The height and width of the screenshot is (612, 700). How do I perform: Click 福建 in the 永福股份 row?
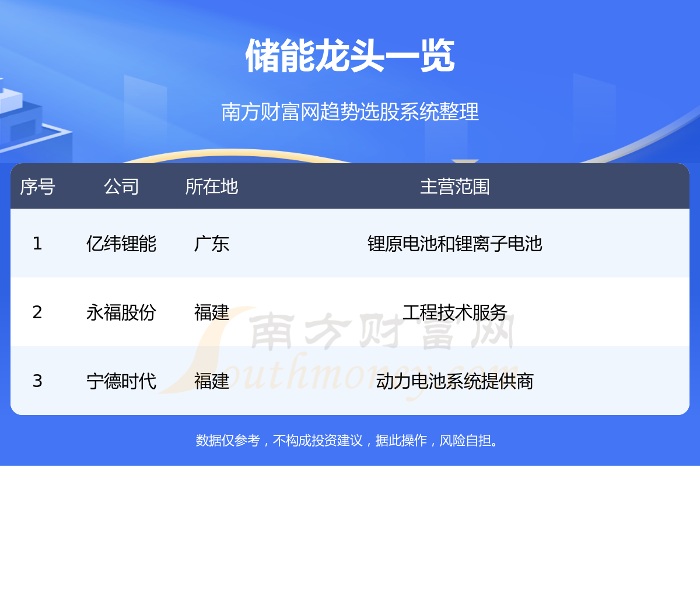(211, 312)
